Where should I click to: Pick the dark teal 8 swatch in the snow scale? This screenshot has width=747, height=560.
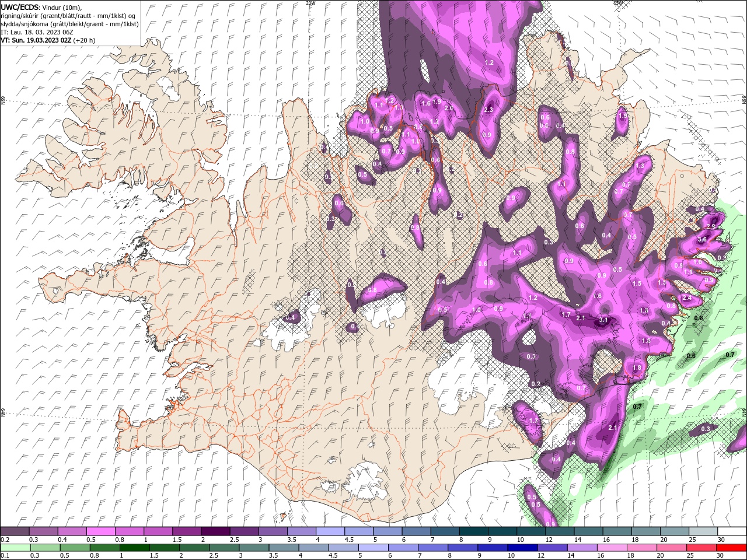point(473,531)
